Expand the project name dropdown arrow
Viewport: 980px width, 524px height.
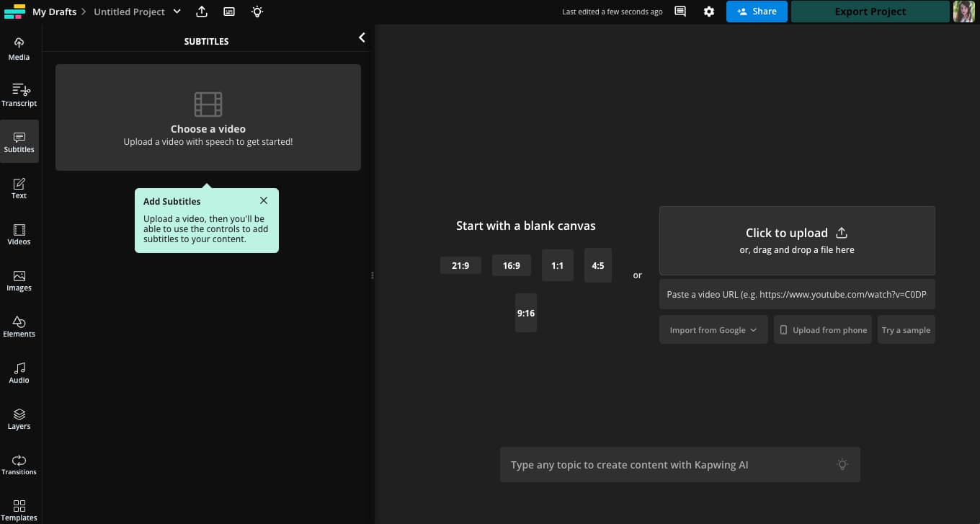coord(177,12)
